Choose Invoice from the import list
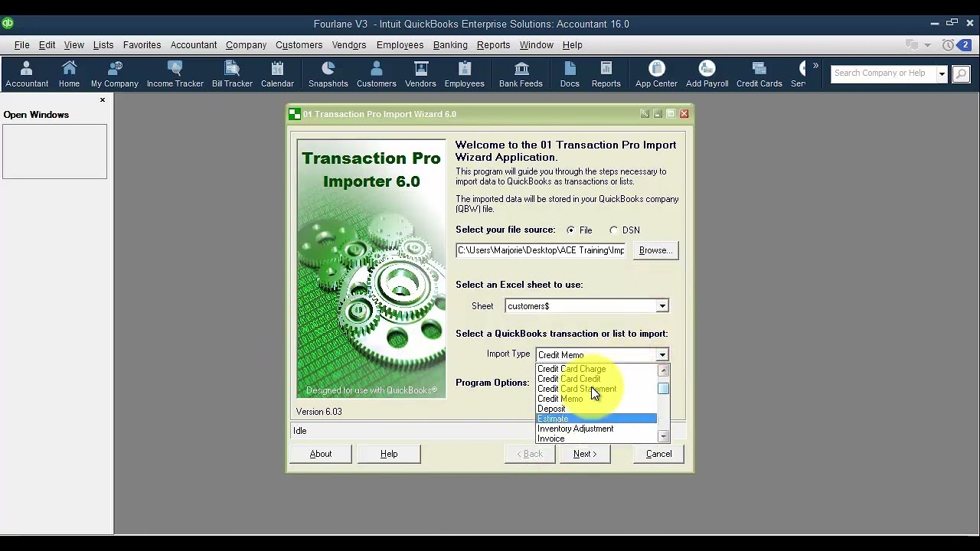 tap(550, 439)
